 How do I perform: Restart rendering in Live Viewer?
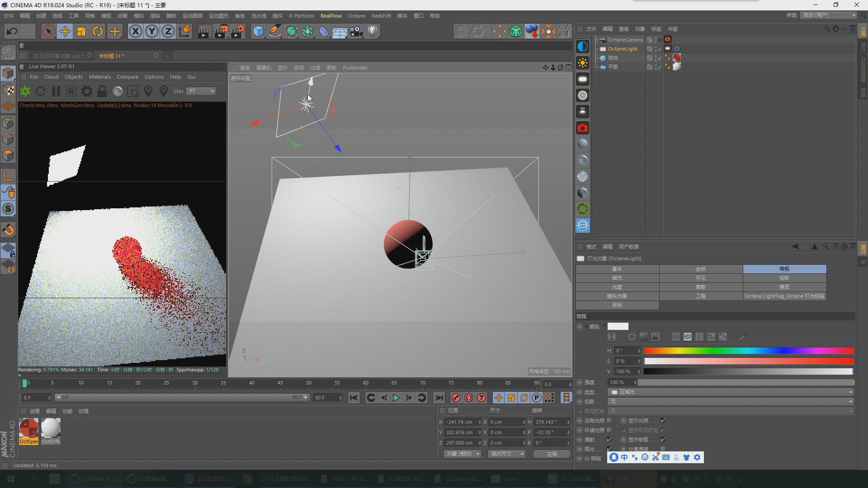coord(40,91)
